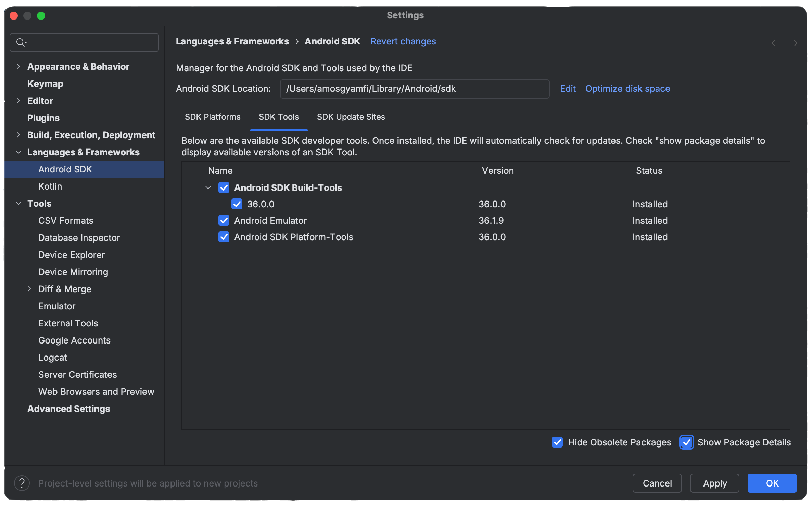Click the Name column header
Viewport: 812px width, 505px height.
pos(340,170)
